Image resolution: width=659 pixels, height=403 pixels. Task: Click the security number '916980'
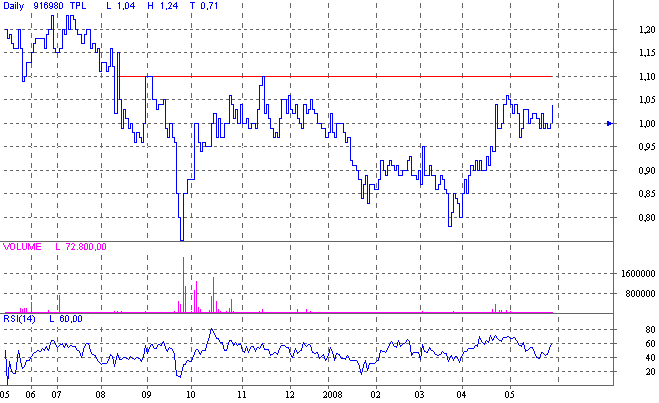48,6
